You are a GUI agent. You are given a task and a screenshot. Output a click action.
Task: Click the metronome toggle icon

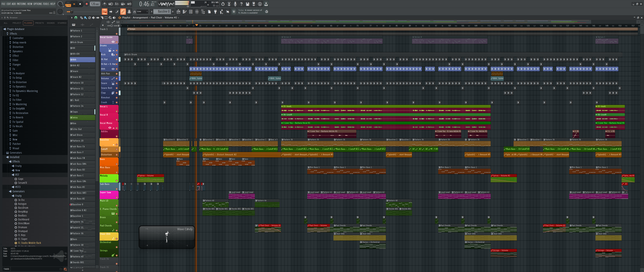[x=105, y=4]
